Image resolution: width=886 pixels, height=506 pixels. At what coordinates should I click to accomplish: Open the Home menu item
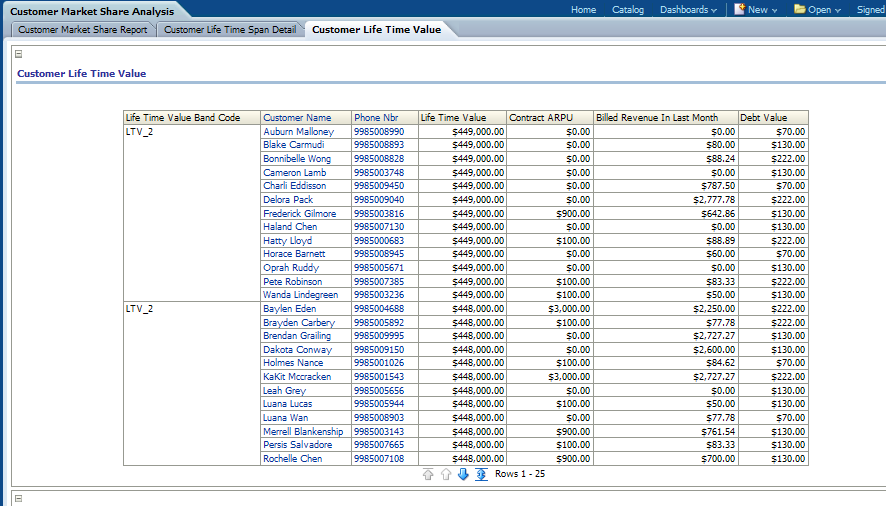(583, 10)
